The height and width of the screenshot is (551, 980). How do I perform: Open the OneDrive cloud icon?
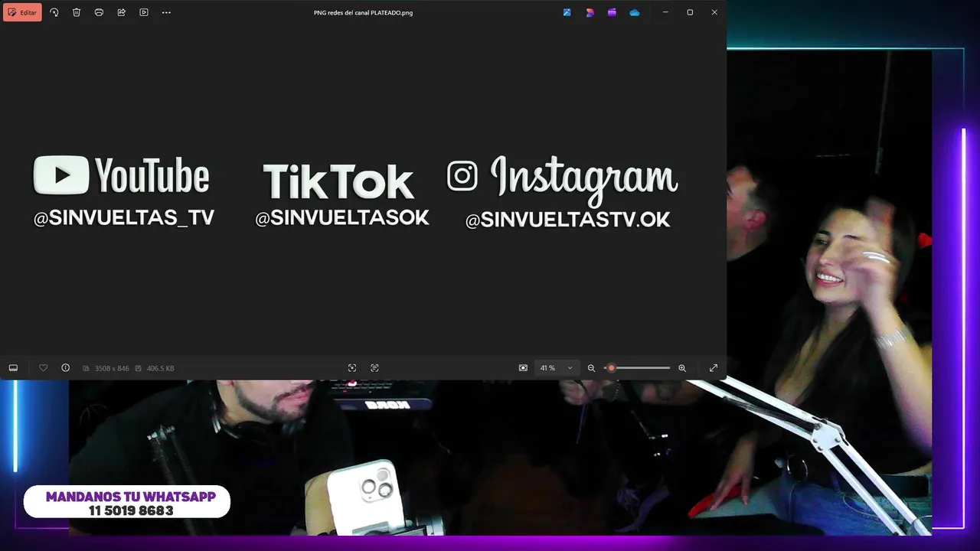pyautogui.click(x=635, y=12)
